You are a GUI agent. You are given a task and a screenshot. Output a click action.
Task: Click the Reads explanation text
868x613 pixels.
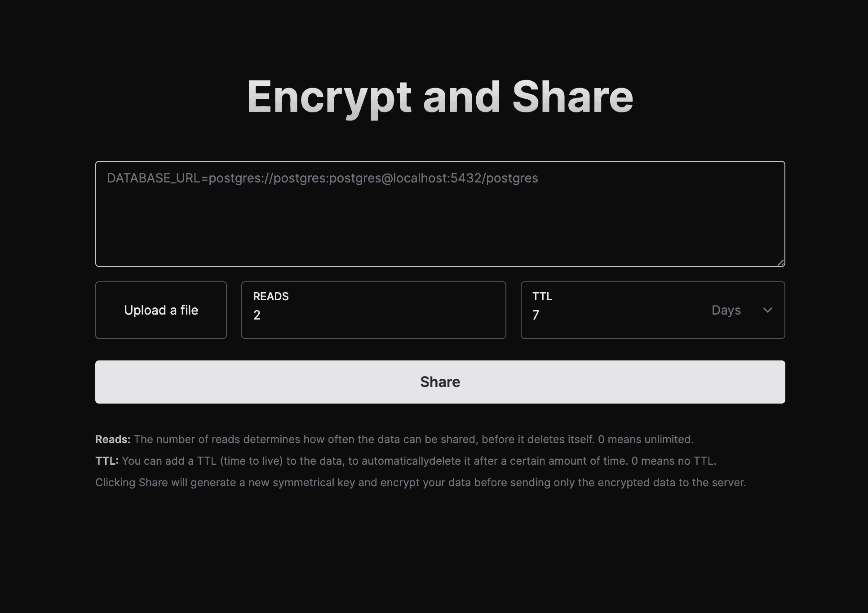point(394,439)
